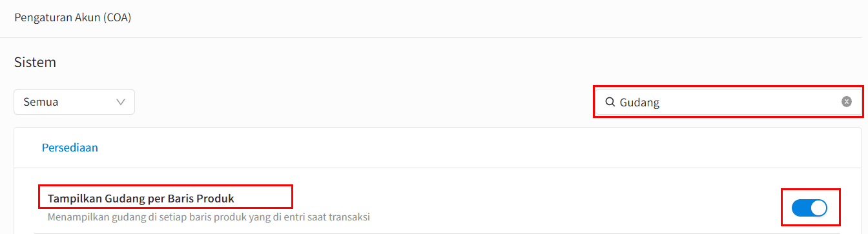The image size is (868, 234).
Task: Clear the Gudang search with the x icon
Action: click(x=846, y=102)
